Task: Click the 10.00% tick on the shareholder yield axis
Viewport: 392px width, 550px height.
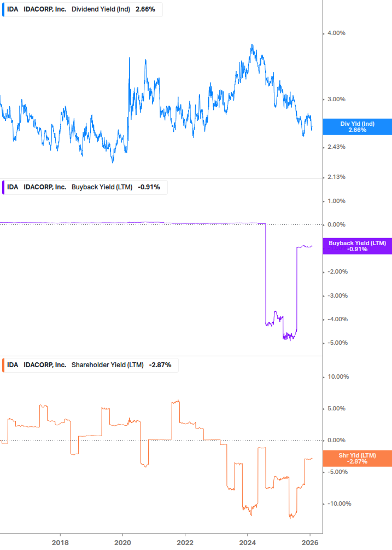Action: click(x=338, y=377)
